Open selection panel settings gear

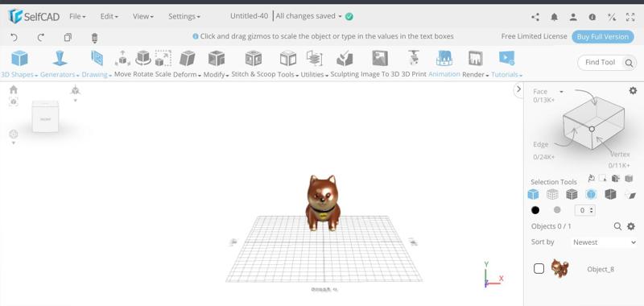pos(633,91)
